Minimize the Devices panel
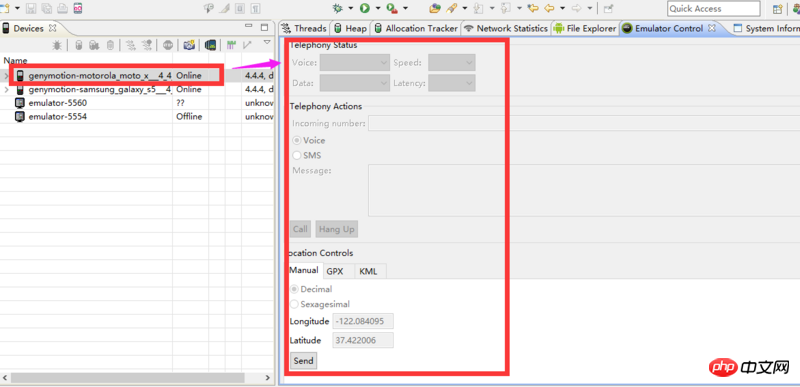Screen dimensions: 800x387 pyautogui.click(x=248, y=26)
